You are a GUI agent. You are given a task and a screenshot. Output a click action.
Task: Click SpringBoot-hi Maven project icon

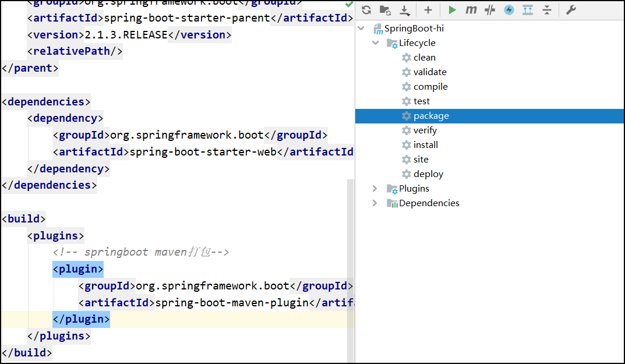point(378,29)
